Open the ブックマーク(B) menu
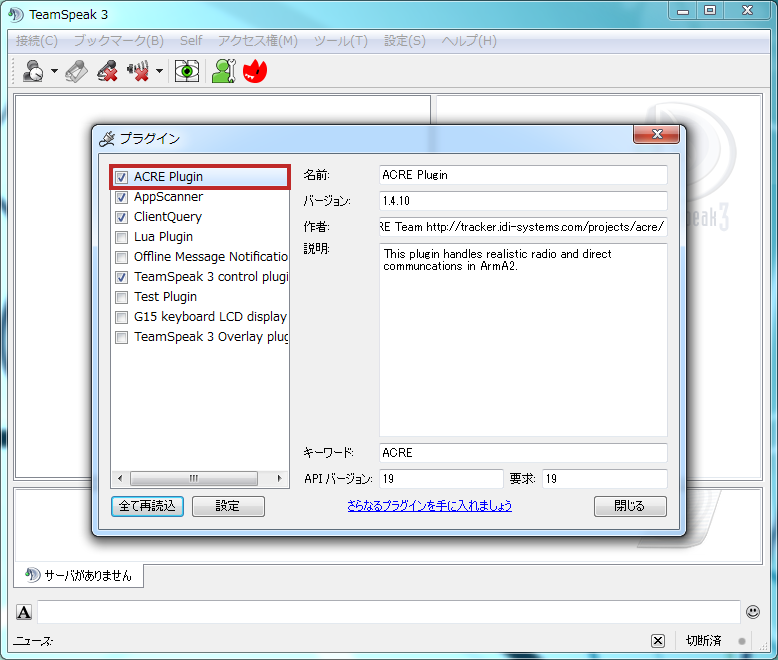Viewport: 778px width, 660px height. click(x=119, y=41)
